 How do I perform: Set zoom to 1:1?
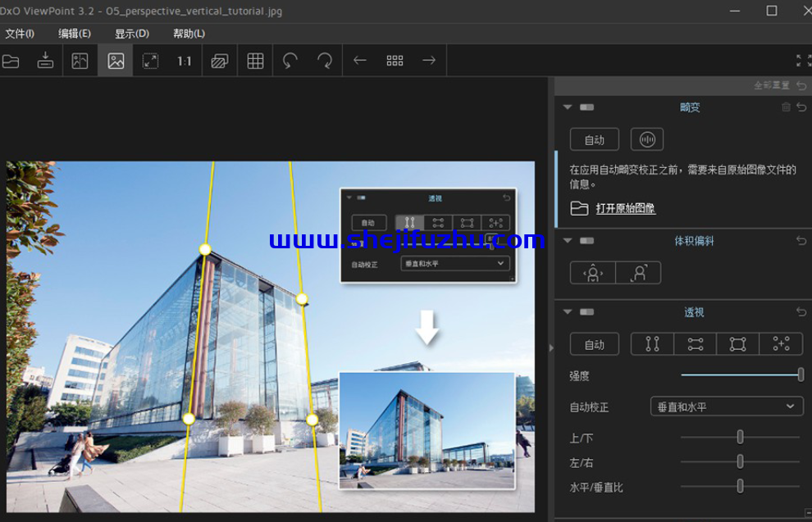[184, 61]
